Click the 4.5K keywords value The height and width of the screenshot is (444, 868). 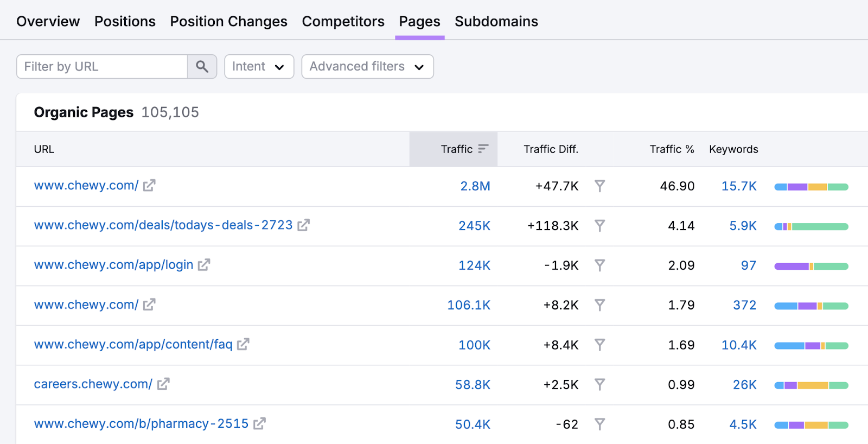pyautogui.click(x=743, y=424)
